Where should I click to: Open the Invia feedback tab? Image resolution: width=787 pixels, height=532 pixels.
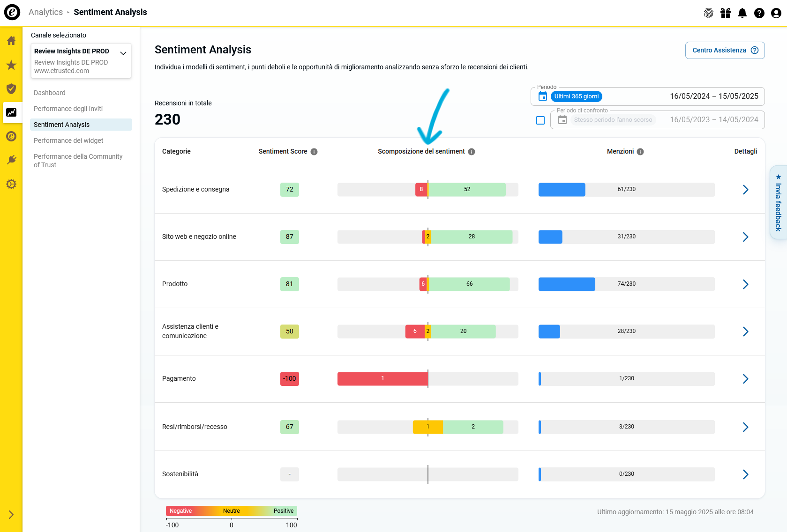click(778, 203)
